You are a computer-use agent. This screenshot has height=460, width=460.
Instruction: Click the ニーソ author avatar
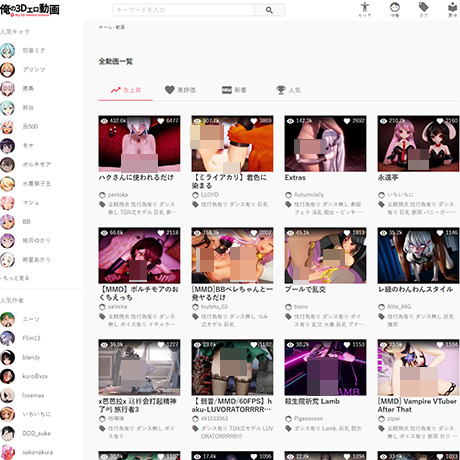click(7, 319)
